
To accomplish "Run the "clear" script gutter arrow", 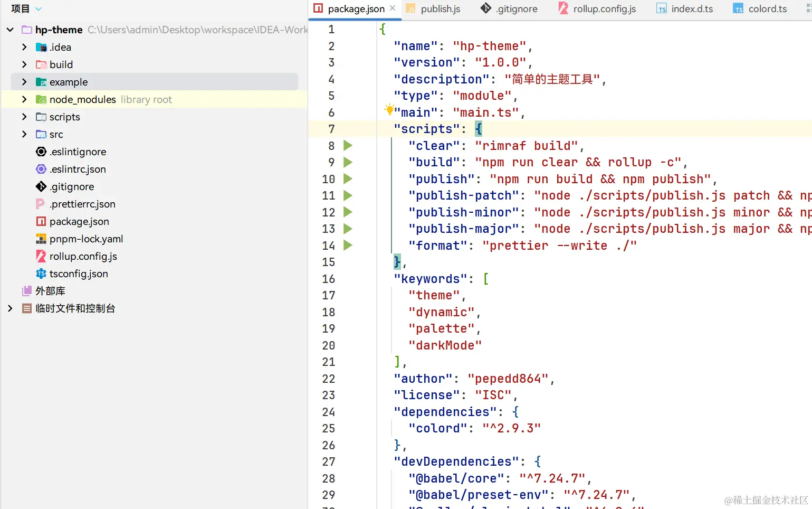I will pyautogui.click(x=348, y=145).
